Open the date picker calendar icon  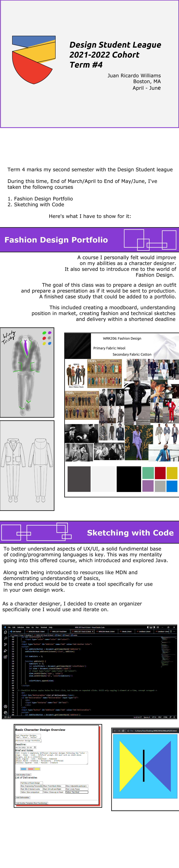tap(35, 747)
